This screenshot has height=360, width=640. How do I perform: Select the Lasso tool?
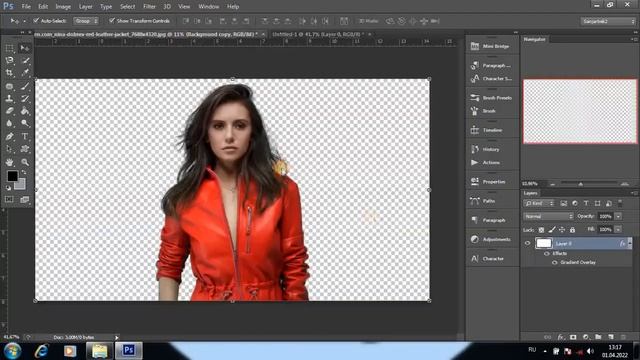(x=9, y=60)
